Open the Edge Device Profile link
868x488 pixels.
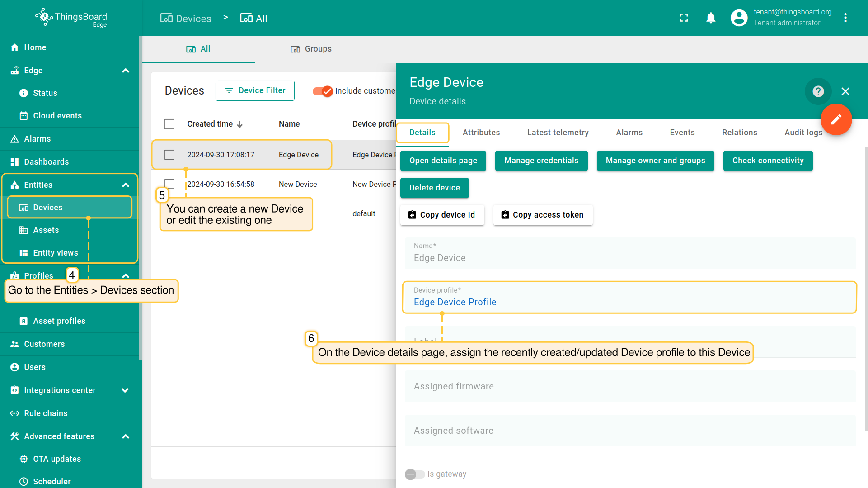[455, 302]
